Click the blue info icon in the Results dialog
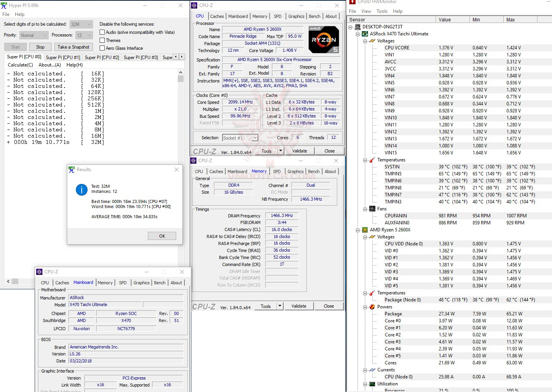 [81, 189]
